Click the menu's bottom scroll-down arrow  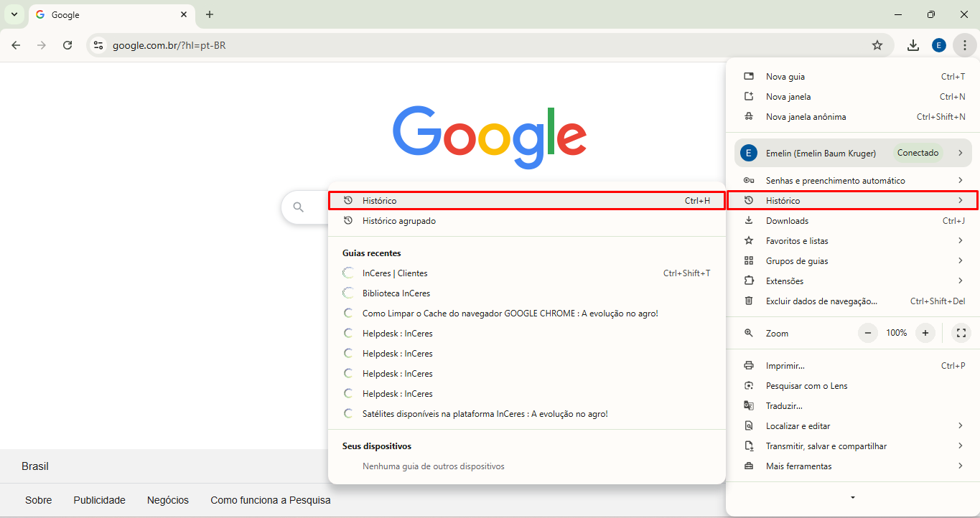click(853, 497)
